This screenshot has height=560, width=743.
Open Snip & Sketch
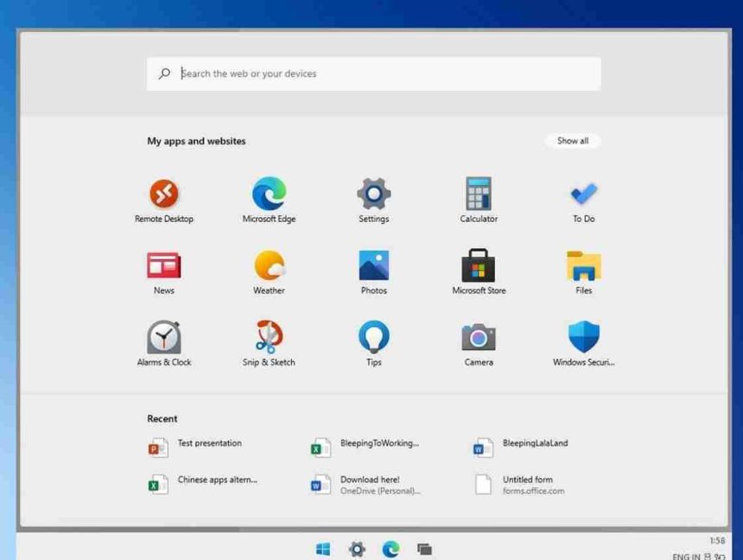(270, 344)
